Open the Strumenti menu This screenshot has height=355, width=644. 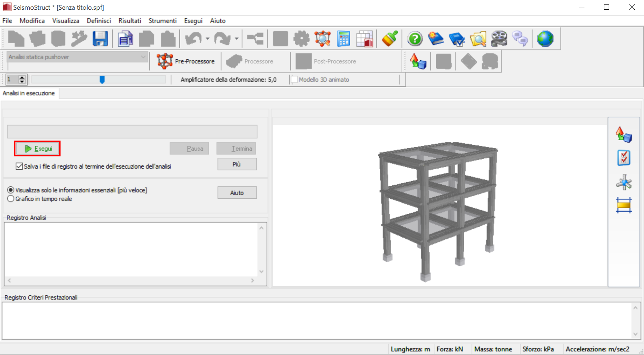pyautogui.click(x=162, y=21)
